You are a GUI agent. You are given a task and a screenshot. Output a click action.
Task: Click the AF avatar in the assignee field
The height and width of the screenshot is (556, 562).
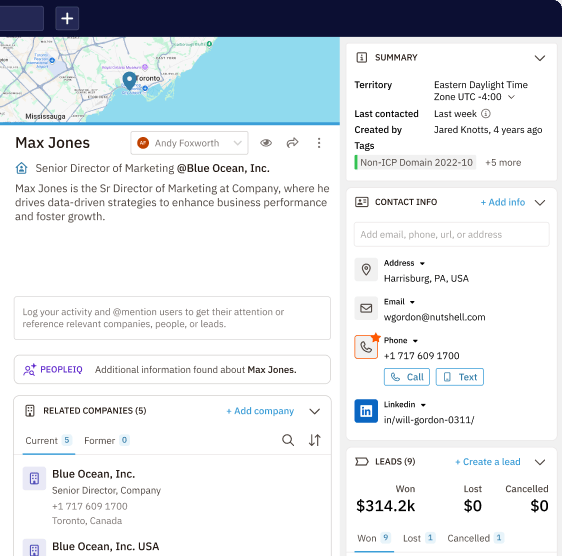(x=143, y=143)
